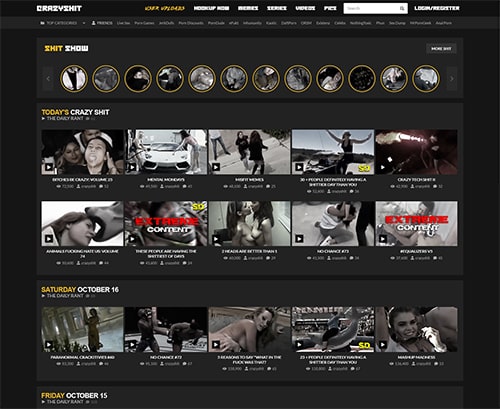Screen dimensions: 500x409
Task: Click the More Shit button
Action: point(441,49)
